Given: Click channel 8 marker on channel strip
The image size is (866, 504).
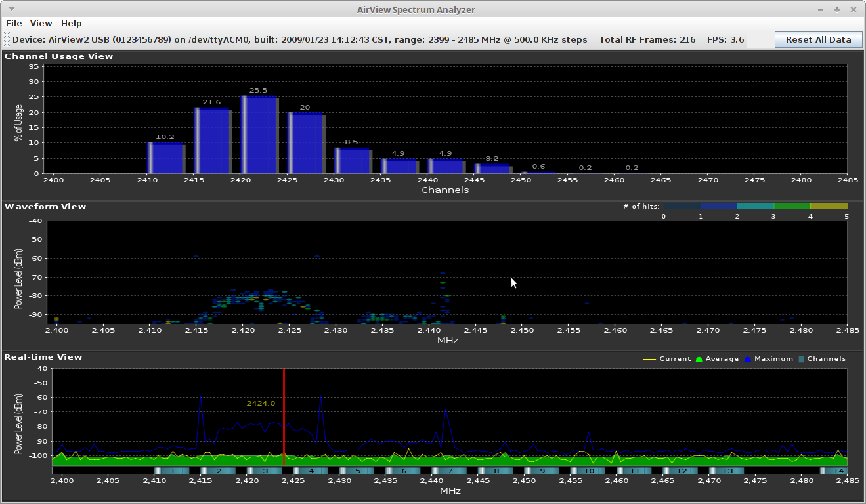Looking at the screenshot, I should click(496, 471).
